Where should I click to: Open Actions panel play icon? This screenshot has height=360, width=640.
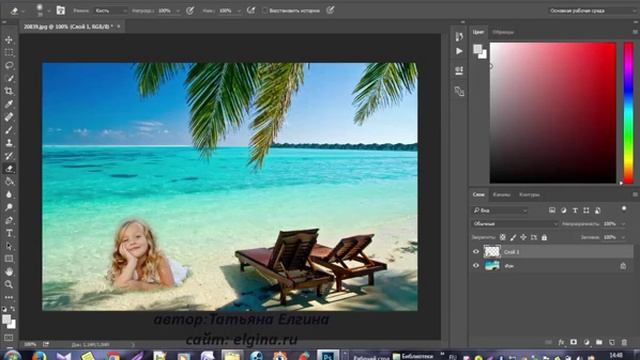(459, 51)
